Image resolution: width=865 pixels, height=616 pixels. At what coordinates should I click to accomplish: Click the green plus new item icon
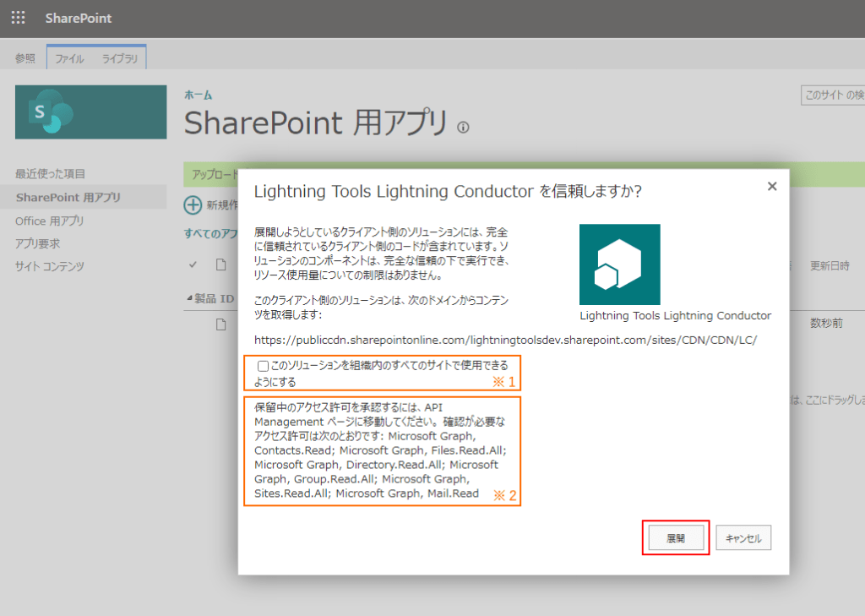click(x=193, y=204)
